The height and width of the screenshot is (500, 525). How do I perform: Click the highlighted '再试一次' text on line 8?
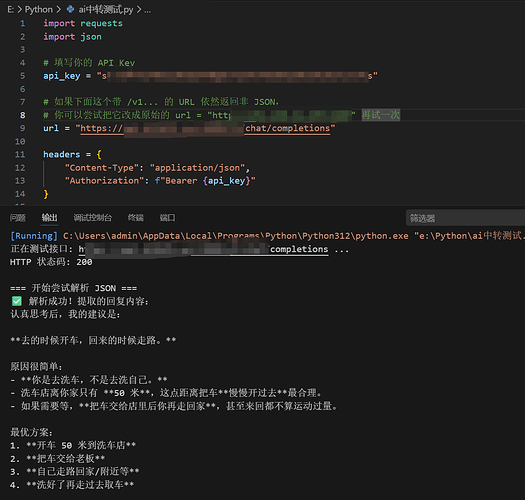(x=381, y=115)
